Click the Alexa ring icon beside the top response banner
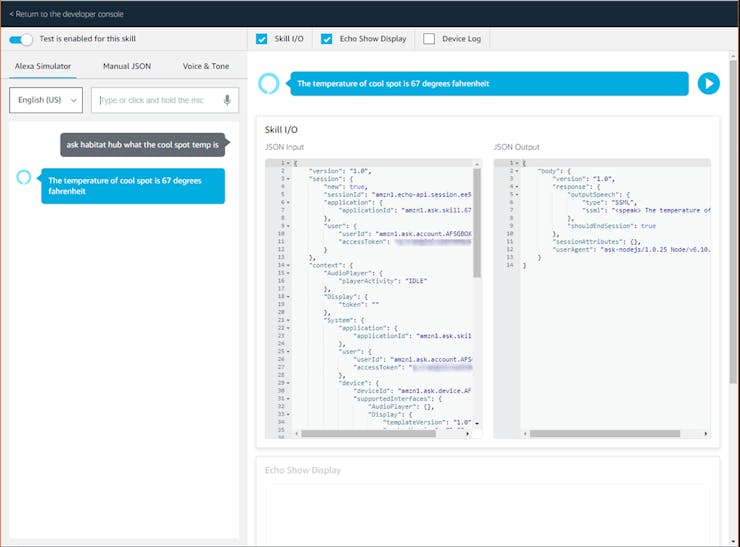The width and height of the screenshot is (740, 547). coord(269,84)
